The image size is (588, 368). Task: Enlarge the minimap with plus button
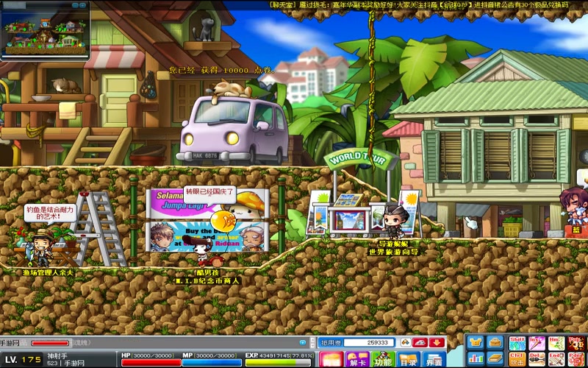84,5
